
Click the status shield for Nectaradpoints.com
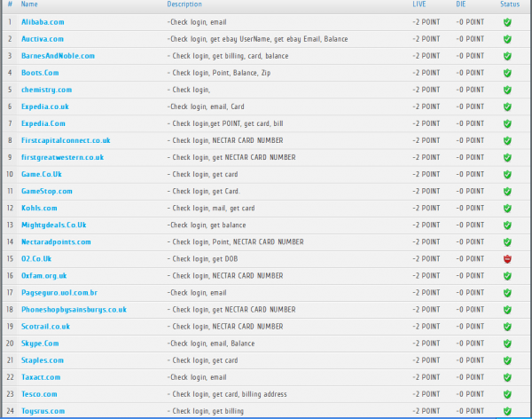507,242
